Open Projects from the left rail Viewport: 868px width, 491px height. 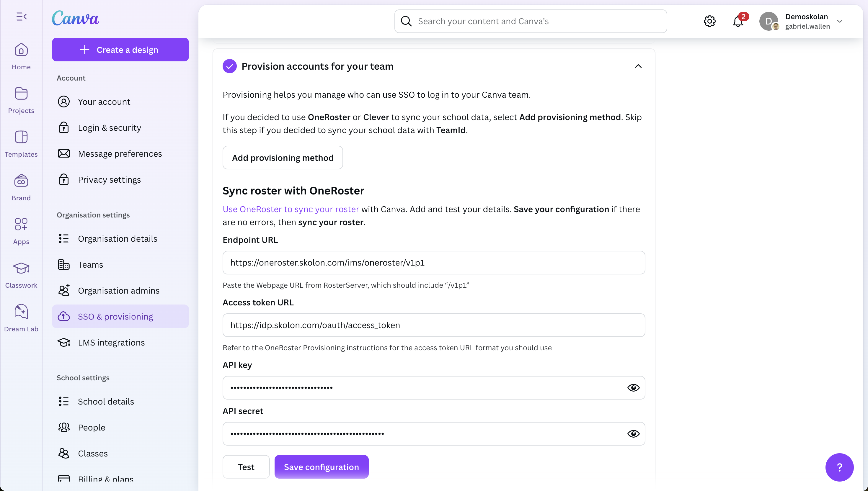pos(21,100)
